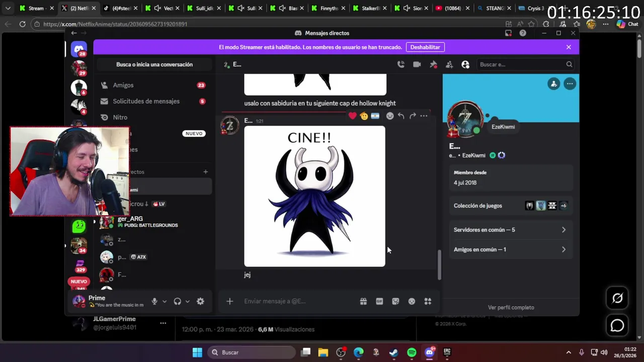644x362 pixels.
Task: Open the Discord inbox icon in title bar
Action: pyautogui.click(x=508, y=33)
